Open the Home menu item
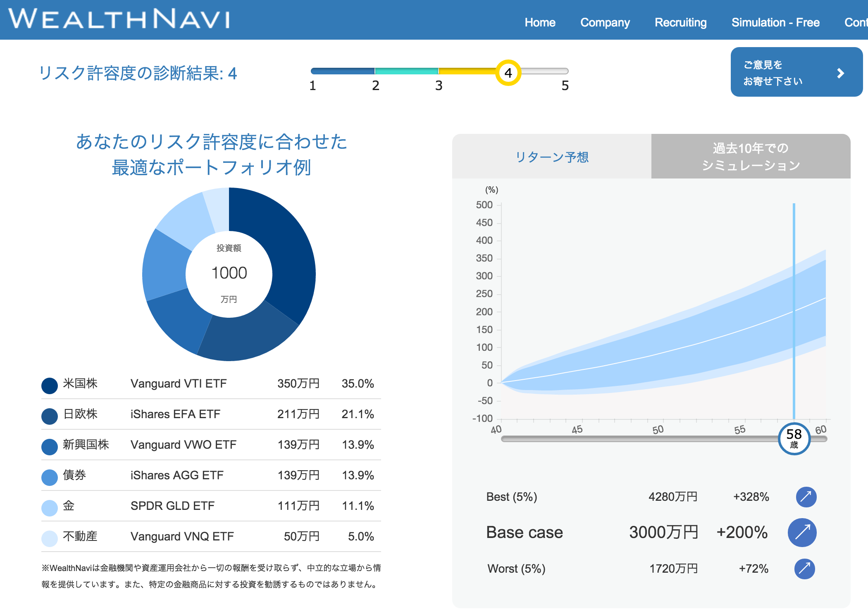The width and height of the screenshot is (868, 614). [x=540, y=22]
